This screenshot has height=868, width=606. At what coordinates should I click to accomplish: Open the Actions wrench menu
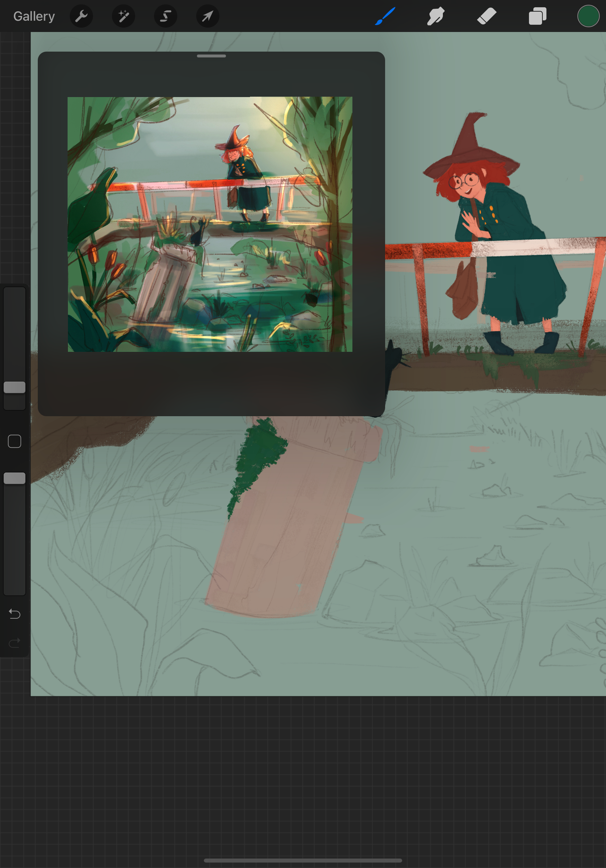81,16
